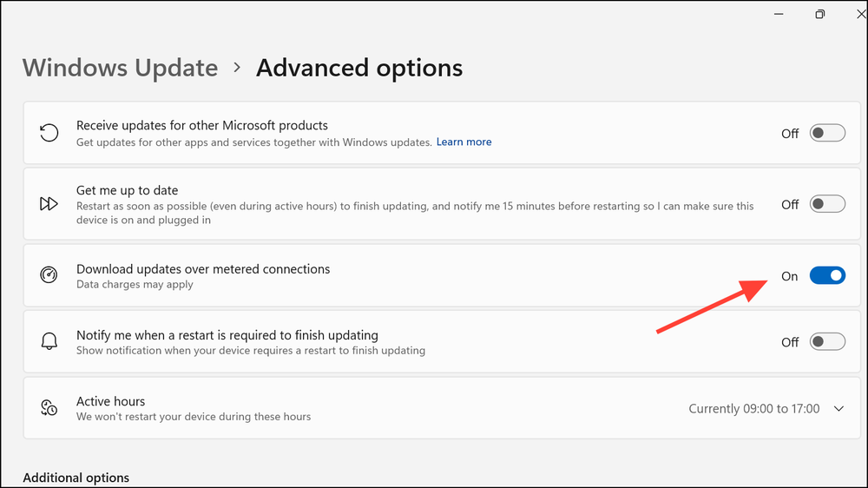The width and height of the screenshot is (868, 488).
Task: Click the restore window icon in title bar
Action: (819, 14)
